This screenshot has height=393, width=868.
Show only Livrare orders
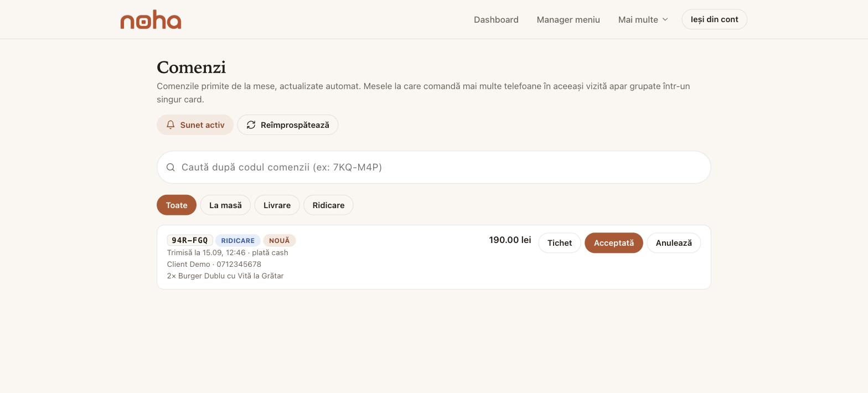tap(277, 205)
